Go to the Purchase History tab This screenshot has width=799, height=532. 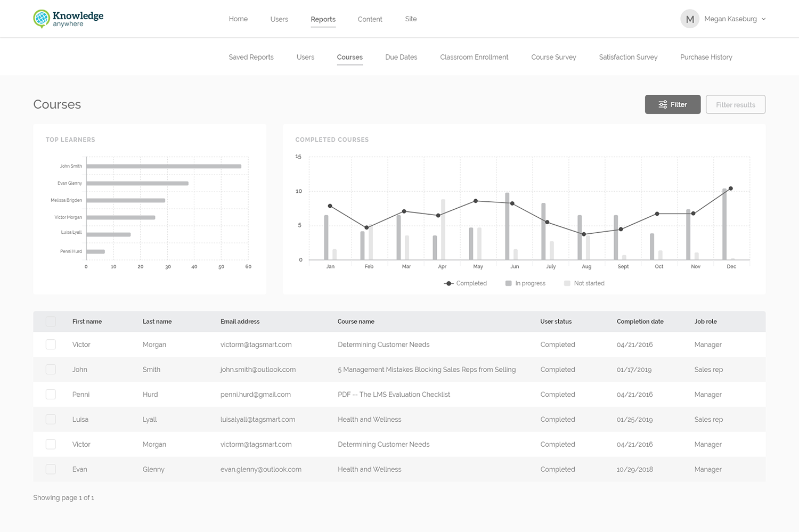coord(706,57)
